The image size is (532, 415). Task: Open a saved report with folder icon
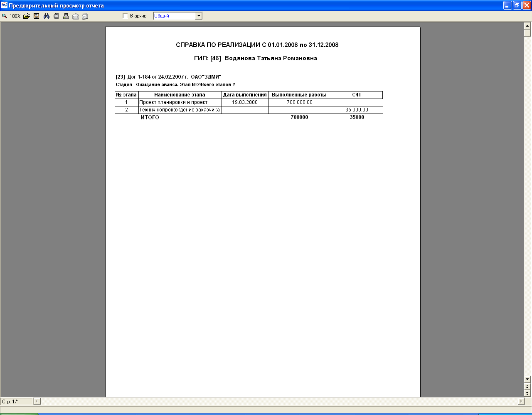click(27, 16)
